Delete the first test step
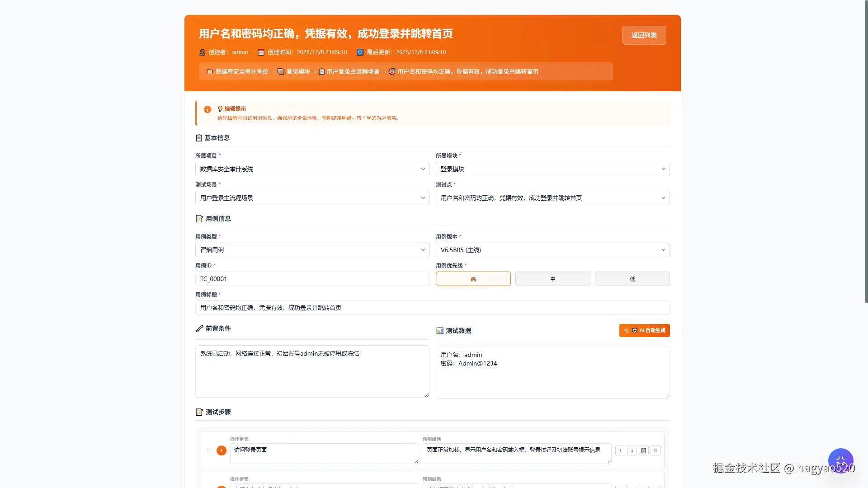Viewport: 868px width, 488px height. (655, 450)
